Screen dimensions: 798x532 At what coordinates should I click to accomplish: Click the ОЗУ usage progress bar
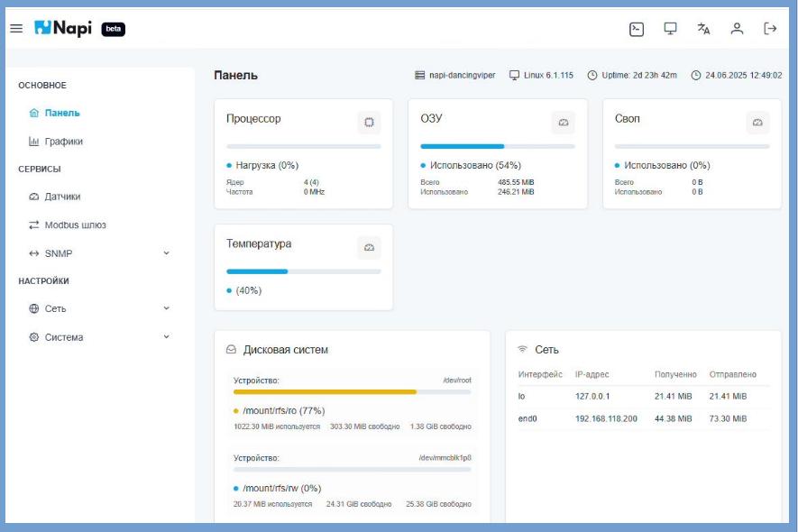tap(497, 146)
